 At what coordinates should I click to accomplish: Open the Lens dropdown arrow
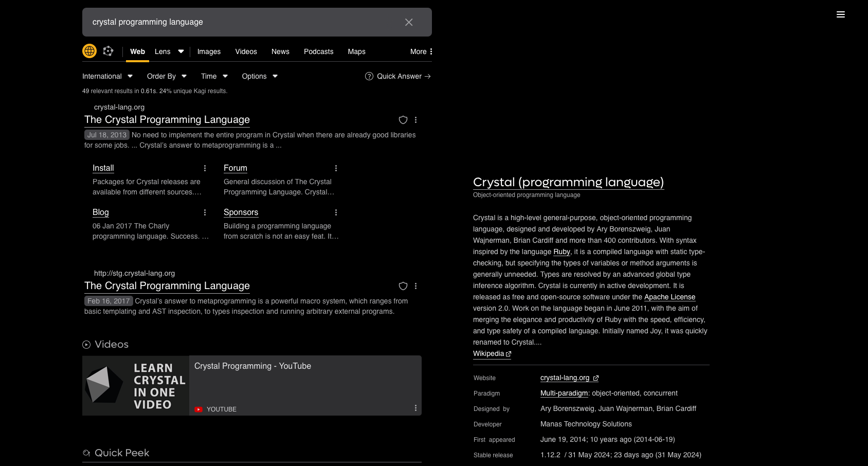click(181, 51)
